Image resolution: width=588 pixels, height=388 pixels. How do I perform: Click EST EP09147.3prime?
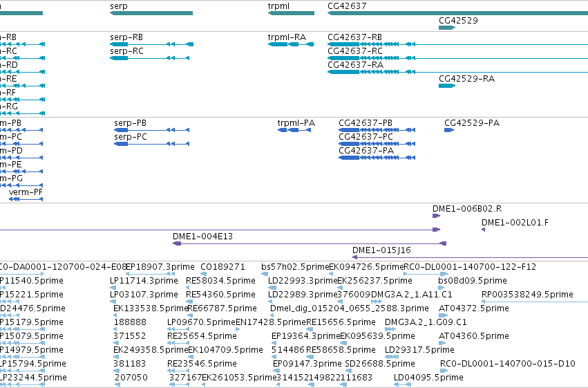(276, 371)
